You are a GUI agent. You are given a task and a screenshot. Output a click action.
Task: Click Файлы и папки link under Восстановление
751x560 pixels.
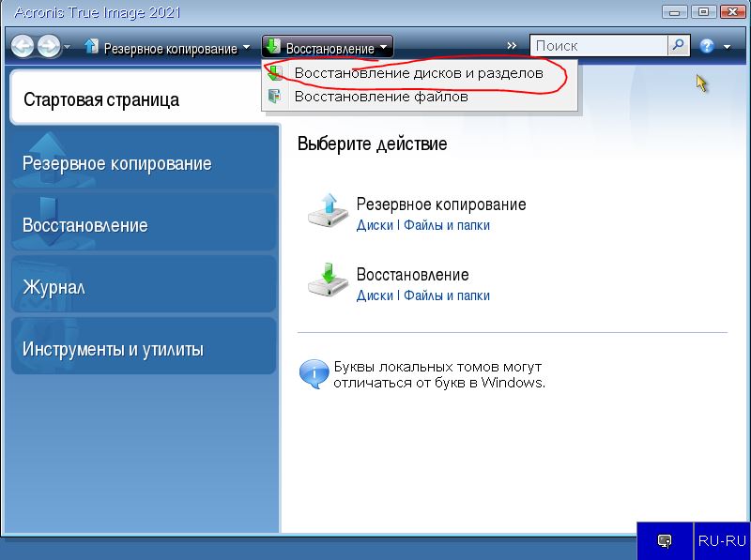[x=446, y=295]
